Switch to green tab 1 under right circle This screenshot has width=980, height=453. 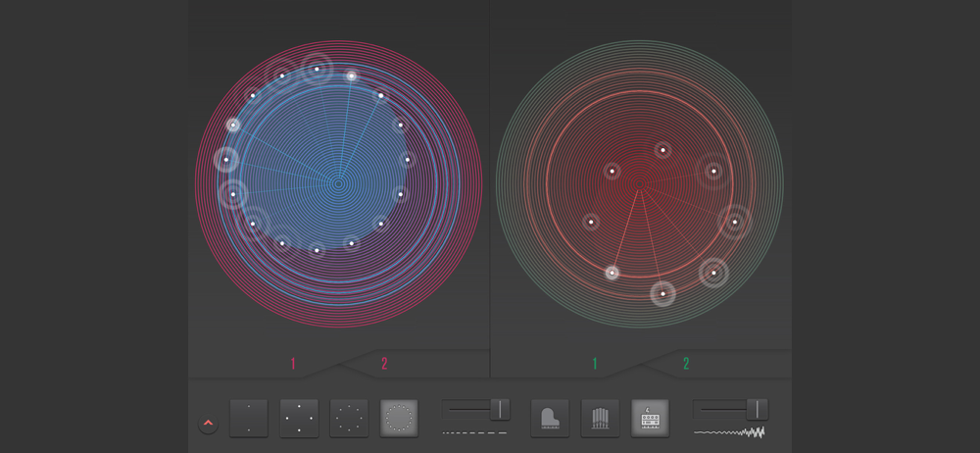[x=595, y=364]
